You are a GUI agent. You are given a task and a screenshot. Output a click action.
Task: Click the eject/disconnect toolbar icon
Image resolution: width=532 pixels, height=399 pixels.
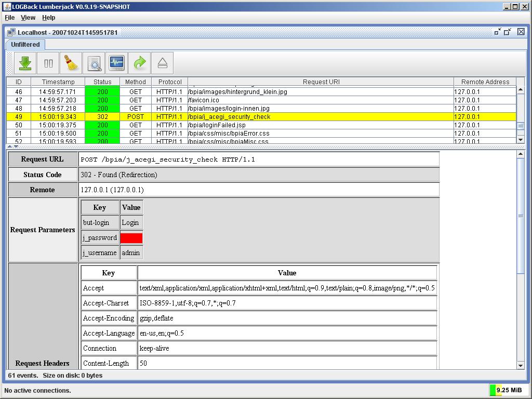coord(162,63)
